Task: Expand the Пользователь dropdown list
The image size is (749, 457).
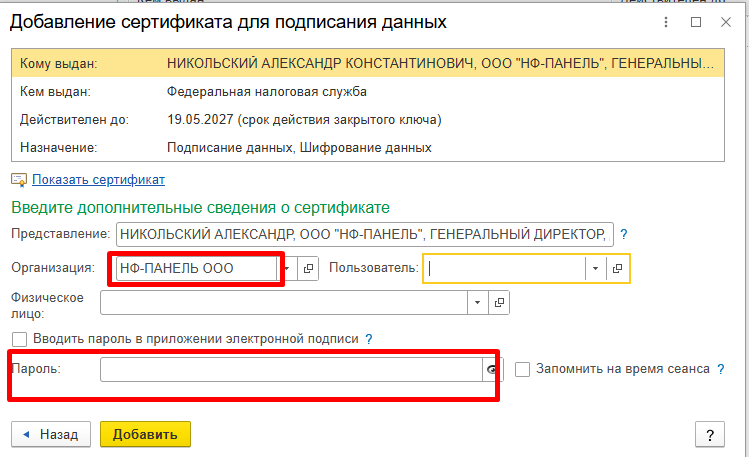Action: [595, 268]
